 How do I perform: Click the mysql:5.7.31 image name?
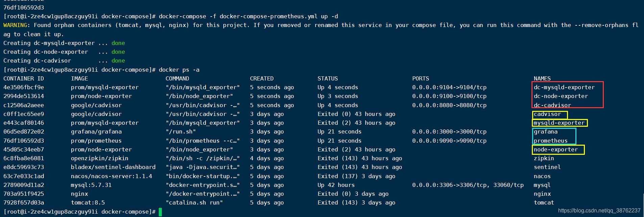(x=91, y=185)
